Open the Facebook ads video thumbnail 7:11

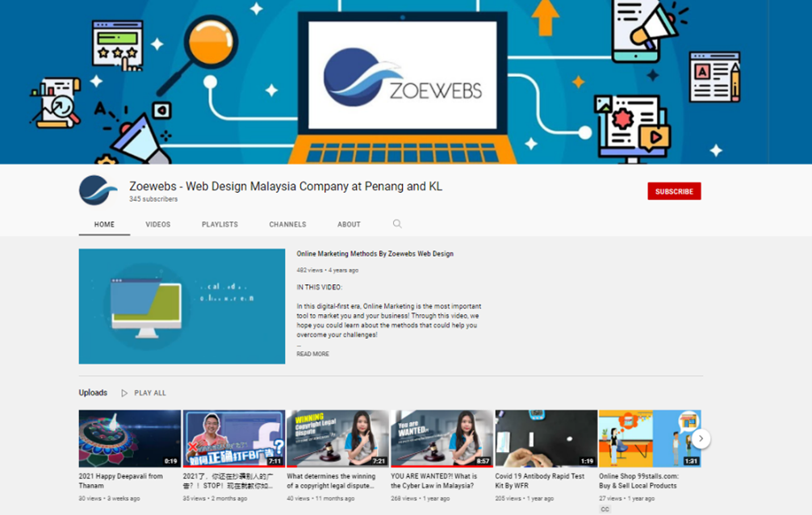click(234, 438)
